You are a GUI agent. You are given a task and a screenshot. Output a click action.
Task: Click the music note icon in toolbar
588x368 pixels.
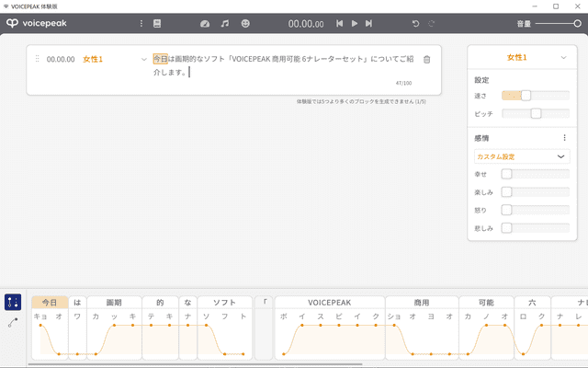tap(224, 24)
